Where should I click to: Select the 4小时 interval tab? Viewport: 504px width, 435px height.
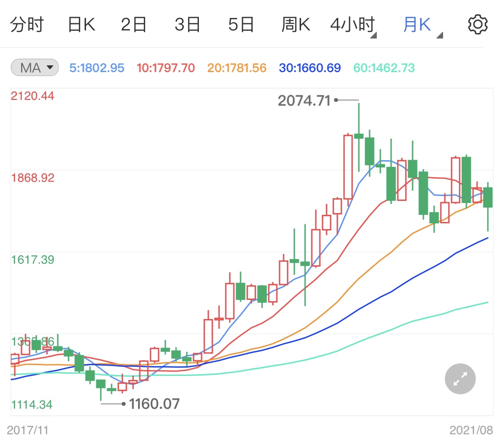point(352,25)
